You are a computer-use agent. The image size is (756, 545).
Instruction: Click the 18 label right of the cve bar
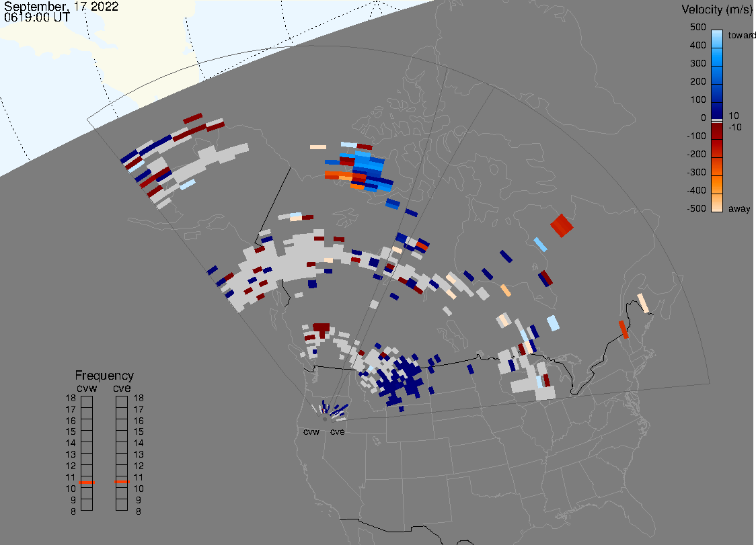click(139, 398)
